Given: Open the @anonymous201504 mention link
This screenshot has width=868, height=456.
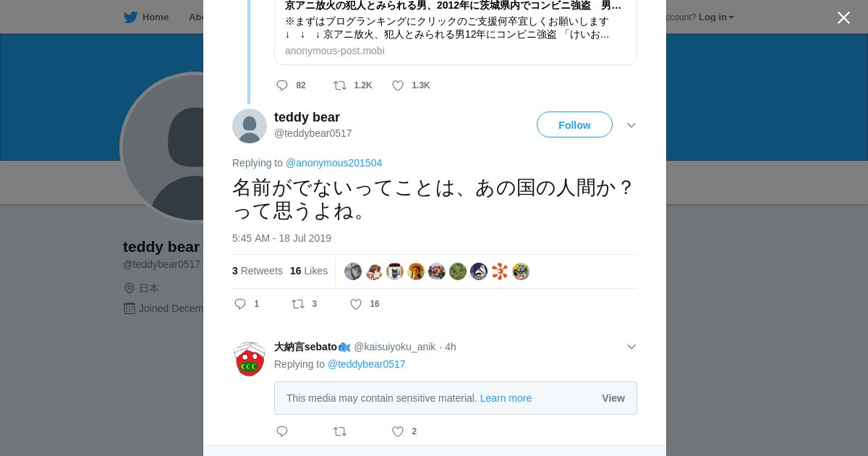Looking at the screenshot, I should coord(333,163).
